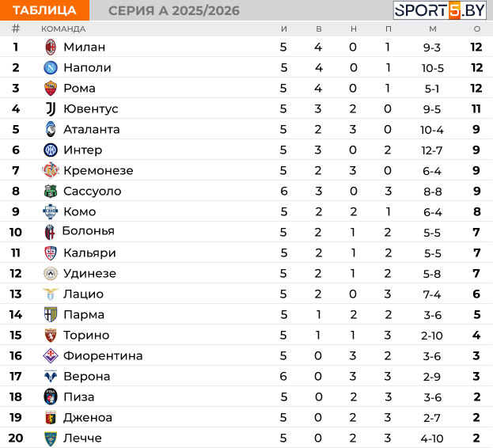Click the points column header О
The width and height of the screenshot is (493, 448).
476,28
